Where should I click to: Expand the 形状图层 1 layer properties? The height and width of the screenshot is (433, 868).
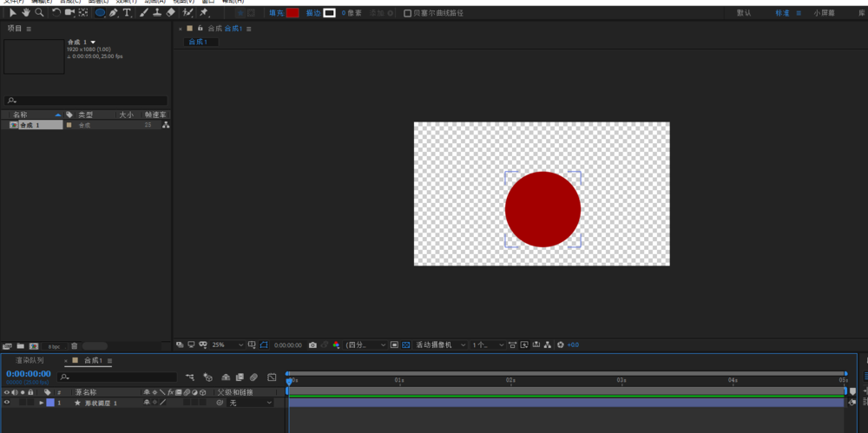pyautogui.click(x=41, y=403)
